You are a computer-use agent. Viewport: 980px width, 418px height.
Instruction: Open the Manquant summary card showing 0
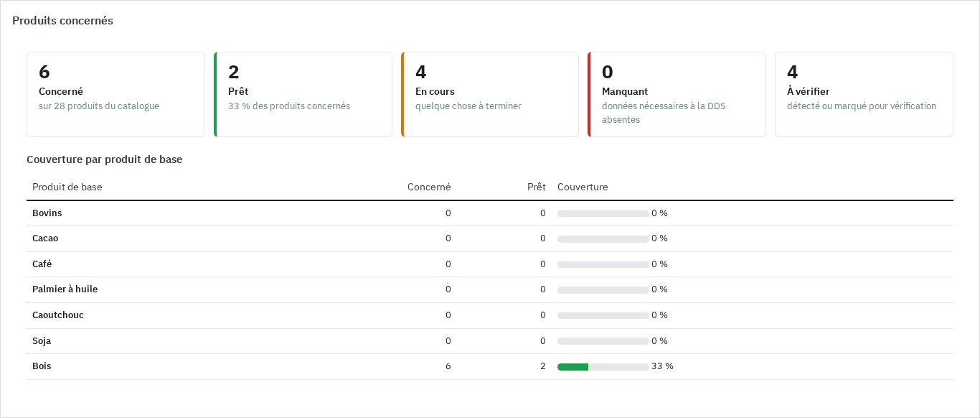677,94
